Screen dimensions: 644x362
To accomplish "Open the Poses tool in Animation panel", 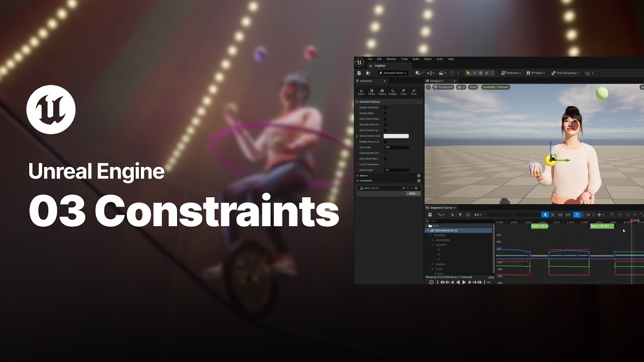I will [371, 92].
